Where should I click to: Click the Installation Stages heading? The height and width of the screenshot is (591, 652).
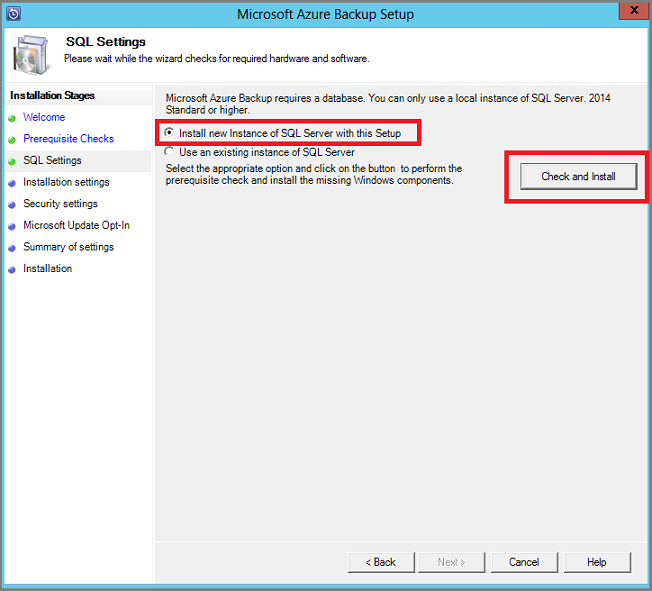coord(52,96)
